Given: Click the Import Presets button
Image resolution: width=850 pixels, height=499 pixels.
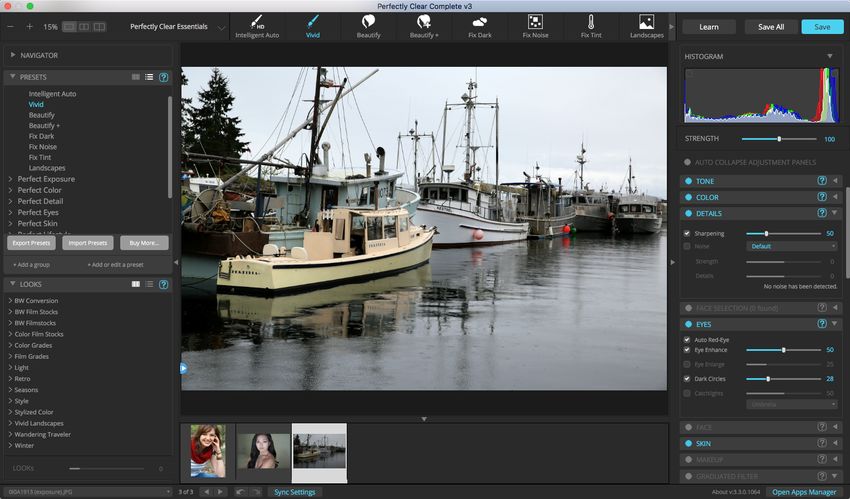Looking at the screenshot, I should click(88, 243).
